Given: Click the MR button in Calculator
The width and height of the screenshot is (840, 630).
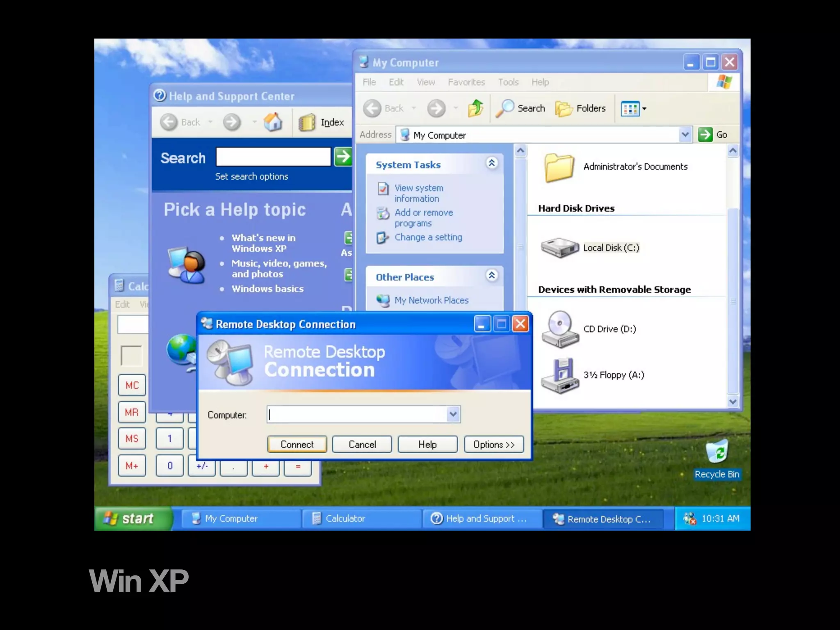Looking at the screenshot, I should pyautogui.click(x=132, y=412).
